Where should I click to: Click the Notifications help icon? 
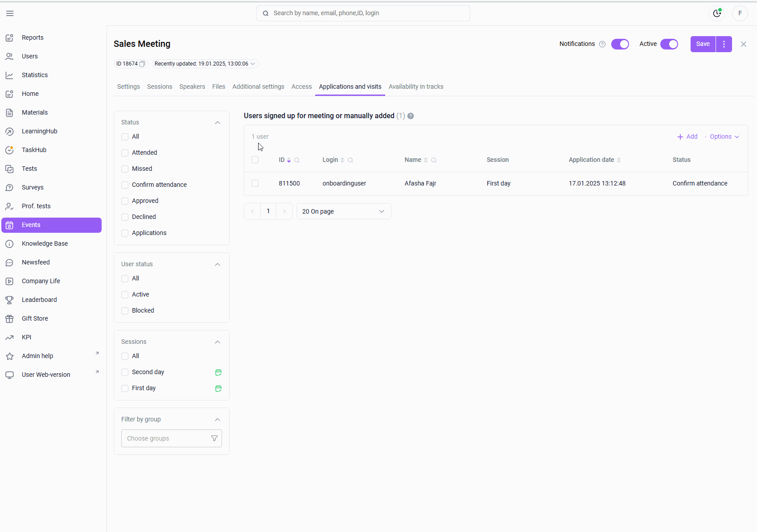tap(602, 44)
